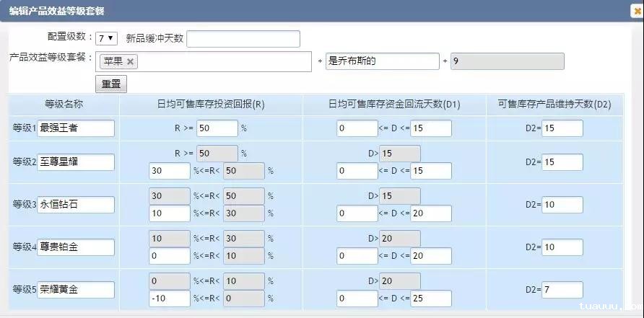Click the 等级5 lower R bound field -10

169,299
